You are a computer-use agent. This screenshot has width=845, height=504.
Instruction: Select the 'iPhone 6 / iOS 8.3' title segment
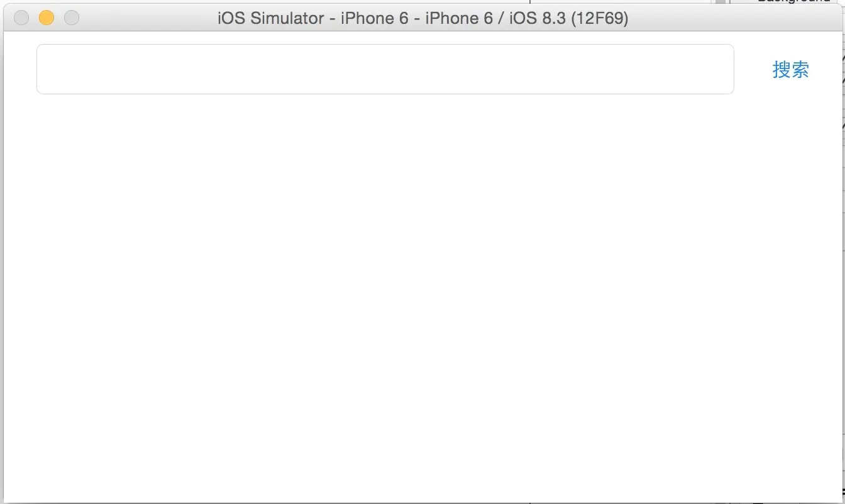[x=496, y=18]
